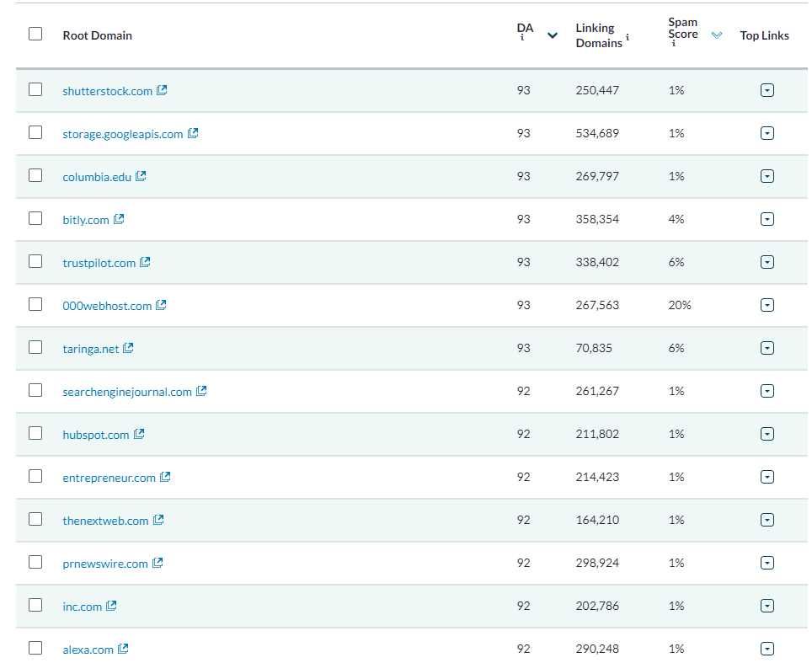
Task: Expand Top Links for prnewswire.com
Action: coord(767,563)
